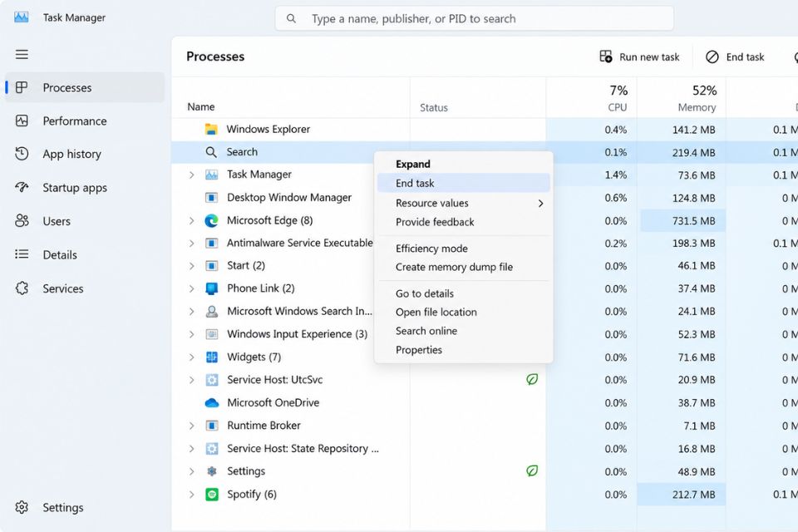Click the End task circle-slash icon in toolbar
798x532 pixels.
click(712, 57)
